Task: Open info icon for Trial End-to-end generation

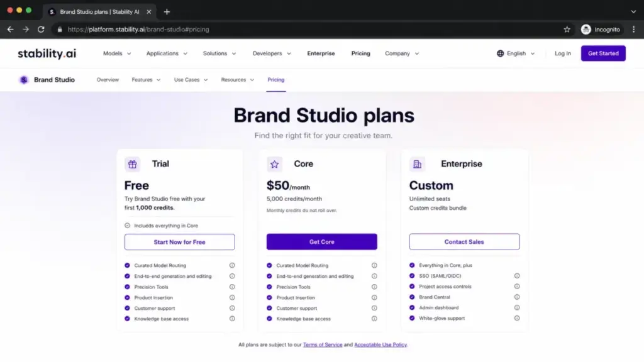Action: coord(232,277)
